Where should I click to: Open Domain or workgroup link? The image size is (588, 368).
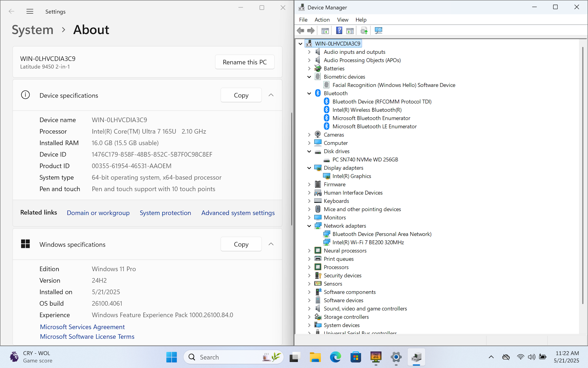pos(98,213)
